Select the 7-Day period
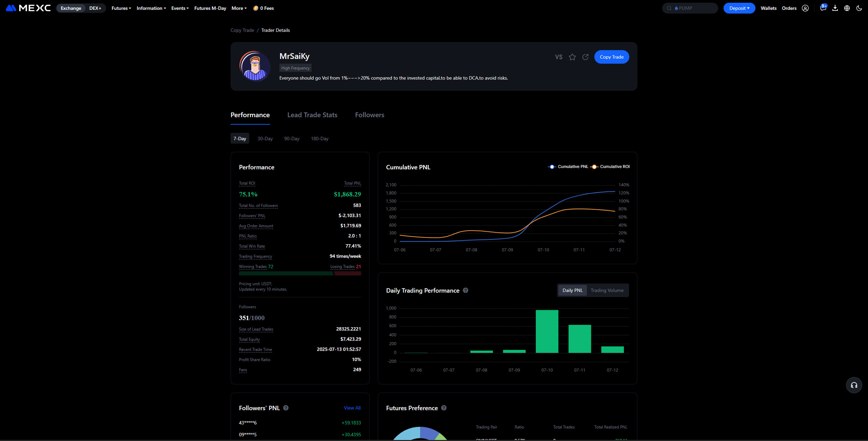The image size is (868, 441). [240, 139]
